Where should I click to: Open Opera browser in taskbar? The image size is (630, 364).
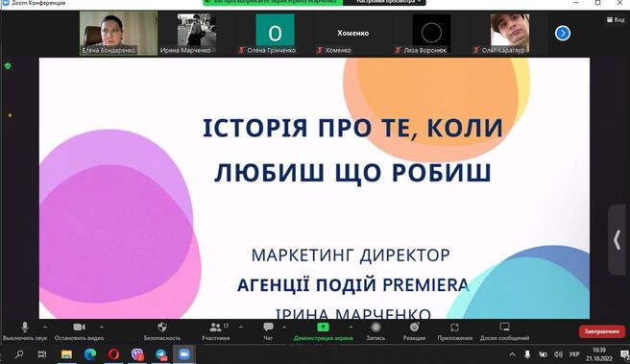coord(113,354)
